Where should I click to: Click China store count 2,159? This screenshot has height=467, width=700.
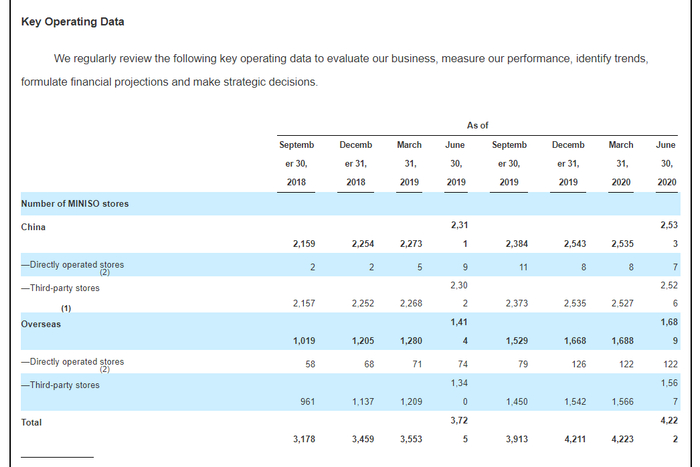click(304, 244)
